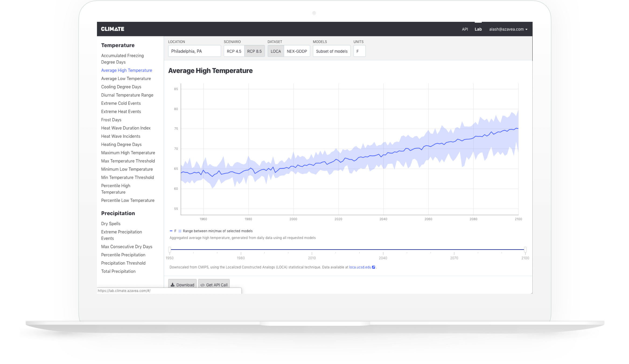Click the shaded range legend swatch
Viewport: 629px width, 364px height.
[x=180, y=231]
